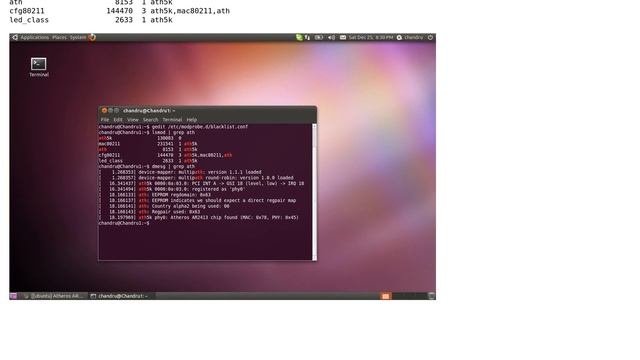This screenshot has width=640, height=360.
Task: Click the 'dmesg | grep ath' command line
Action: [147, 167]
